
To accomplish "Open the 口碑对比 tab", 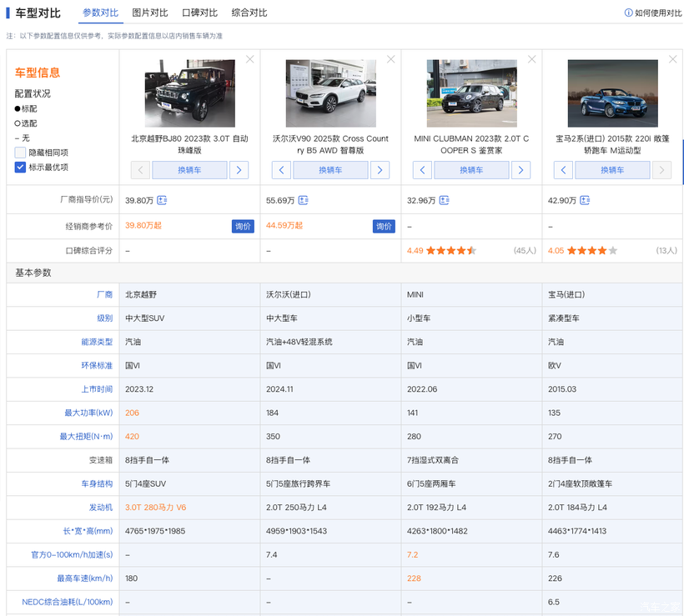I will (x=199, y=13).
